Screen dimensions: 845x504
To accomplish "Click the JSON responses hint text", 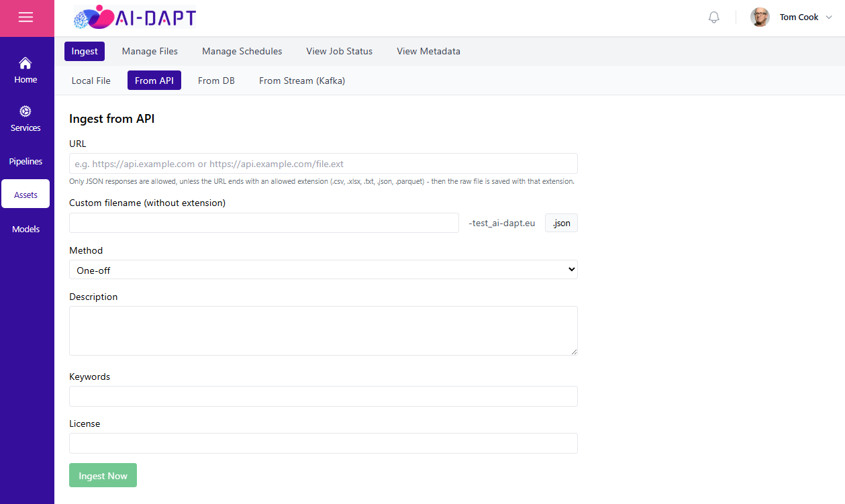I will click(321, 181).
